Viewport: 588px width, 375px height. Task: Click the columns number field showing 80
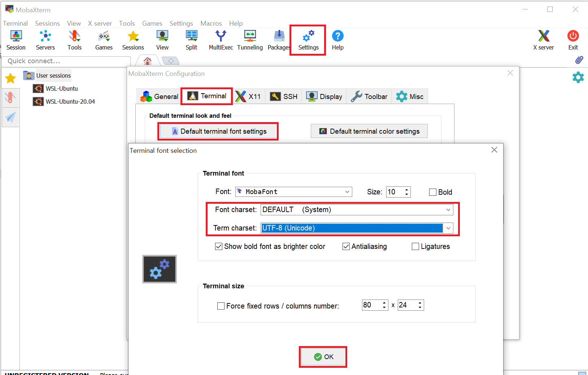coord(372,305)
